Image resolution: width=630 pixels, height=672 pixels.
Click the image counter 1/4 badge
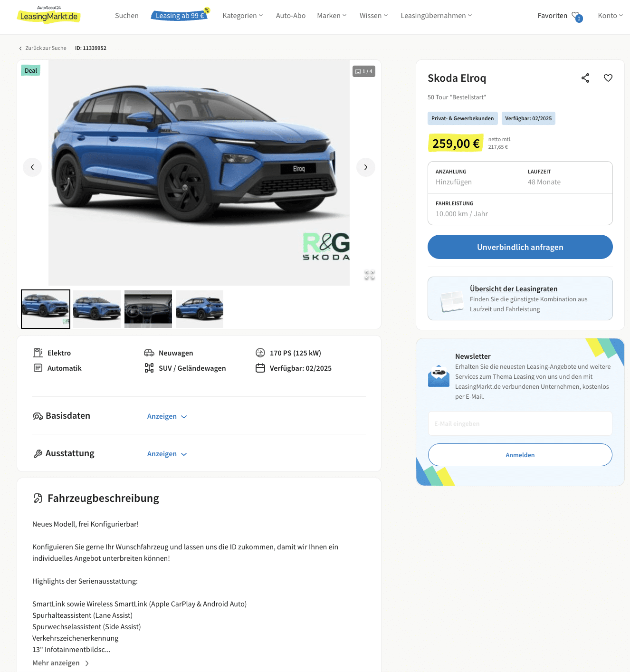(x=364, y=71)
